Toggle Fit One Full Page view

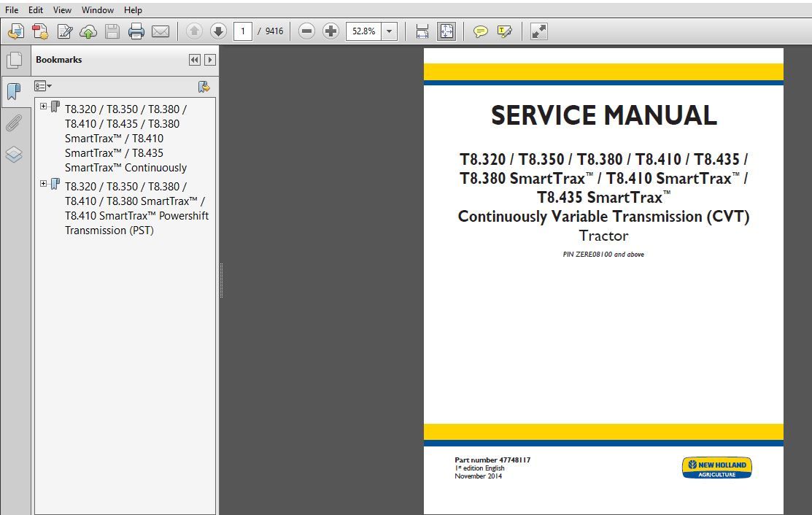click(446, 31)
